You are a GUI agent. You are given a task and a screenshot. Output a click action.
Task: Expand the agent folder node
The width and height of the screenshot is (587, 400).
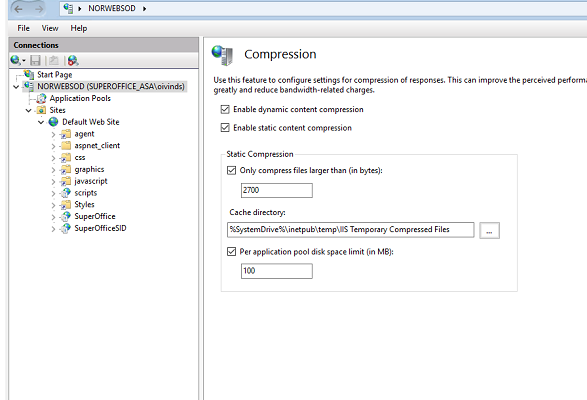click(53, 134)
